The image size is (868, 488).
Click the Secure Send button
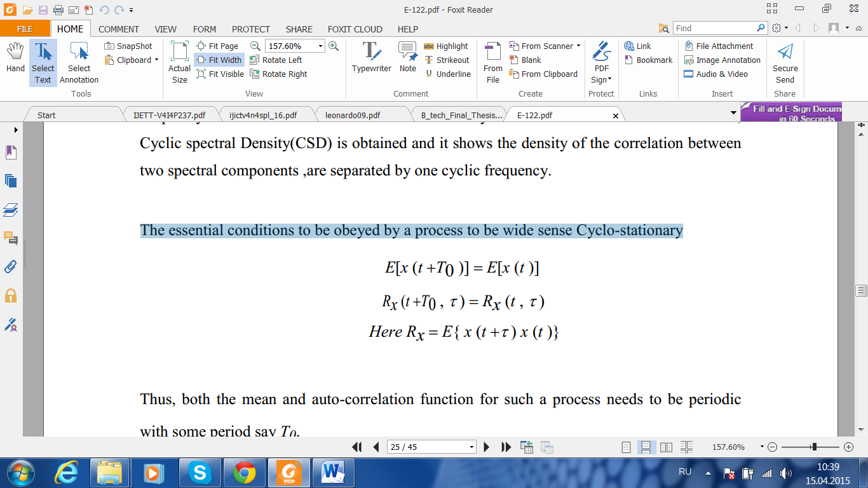tap(785, 63)
